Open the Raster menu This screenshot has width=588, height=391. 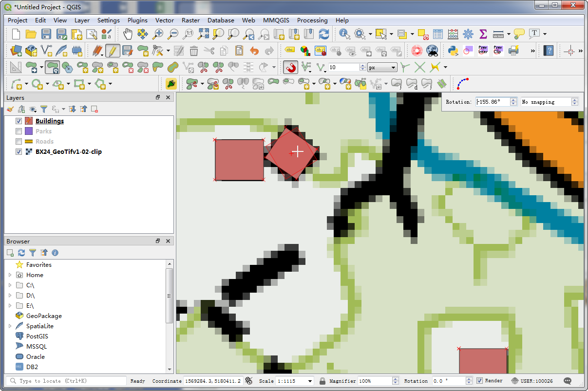pos(190,20)
